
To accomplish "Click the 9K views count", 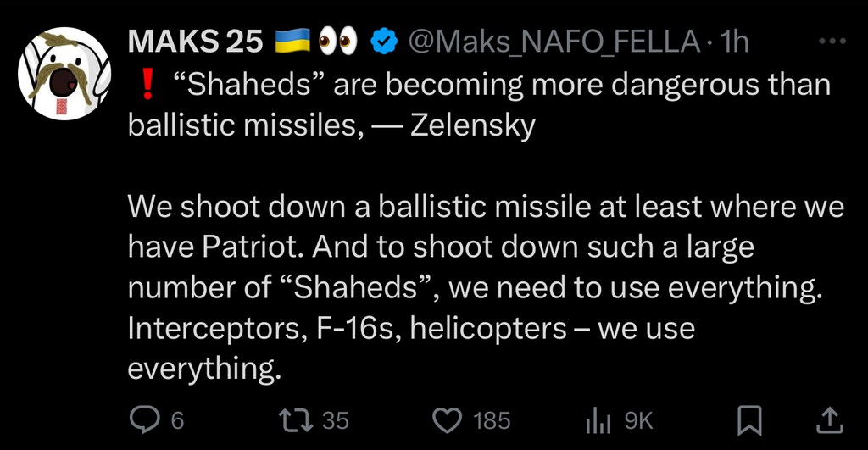I will pos(638,419).
